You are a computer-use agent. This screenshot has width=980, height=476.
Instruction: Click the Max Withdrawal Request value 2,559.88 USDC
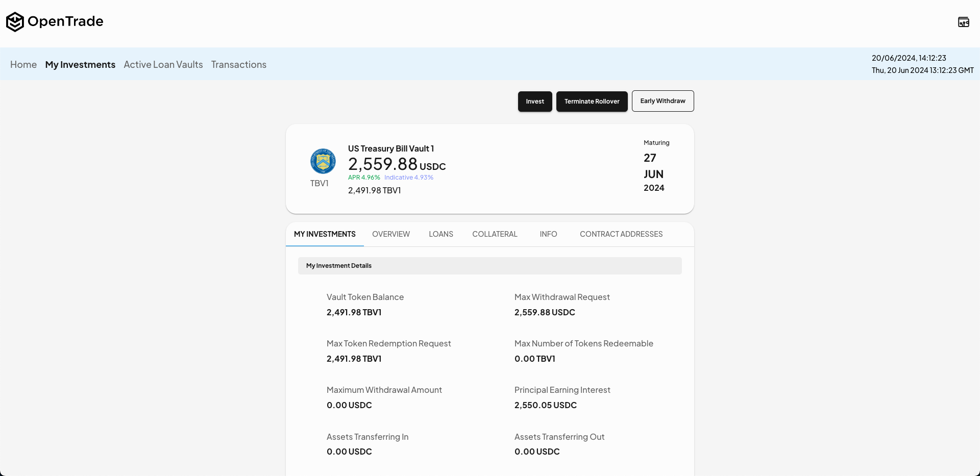point(545,312)
